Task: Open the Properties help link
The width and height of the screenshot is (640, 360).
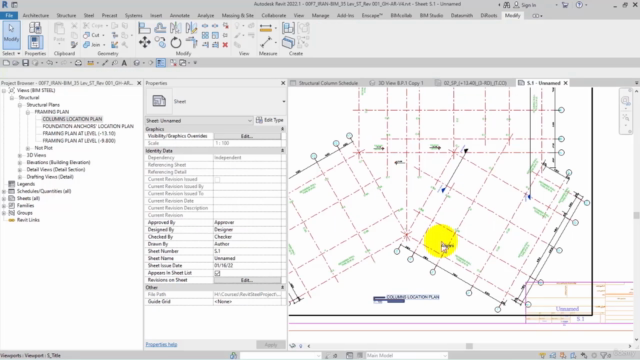Action: coord(161,344)
